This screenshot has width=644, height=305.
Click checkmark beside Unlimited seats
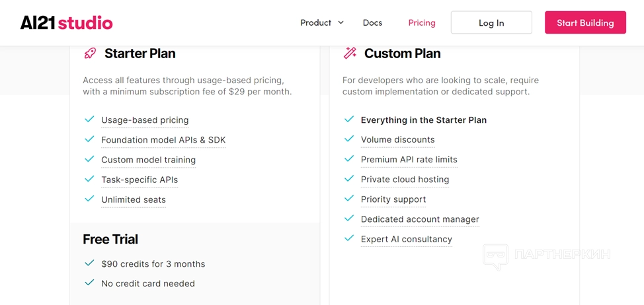point(89,199)
